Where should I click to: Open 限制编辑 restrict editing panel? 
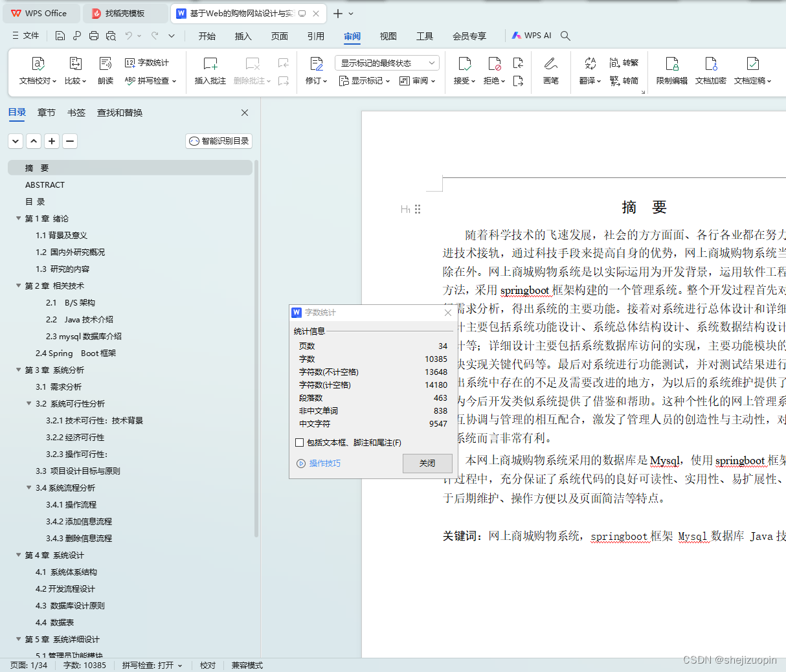pyautogui.click(x=672, y=71)
